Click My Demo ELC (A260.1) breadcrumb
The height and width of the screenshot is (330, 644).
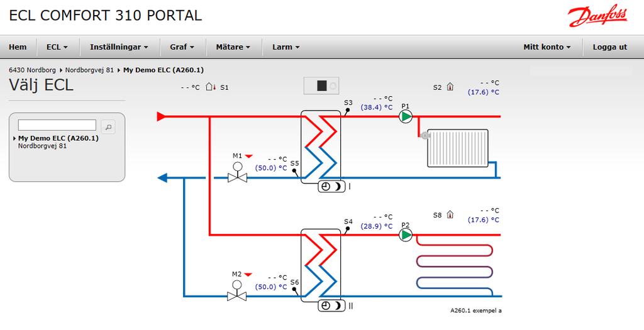tap(164, 70)
